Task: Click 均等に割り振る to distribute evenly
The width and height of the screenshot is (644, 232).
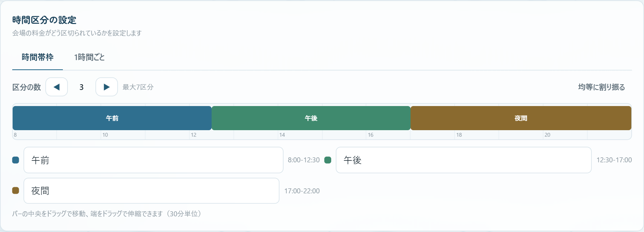Action: tap(601, 87)
